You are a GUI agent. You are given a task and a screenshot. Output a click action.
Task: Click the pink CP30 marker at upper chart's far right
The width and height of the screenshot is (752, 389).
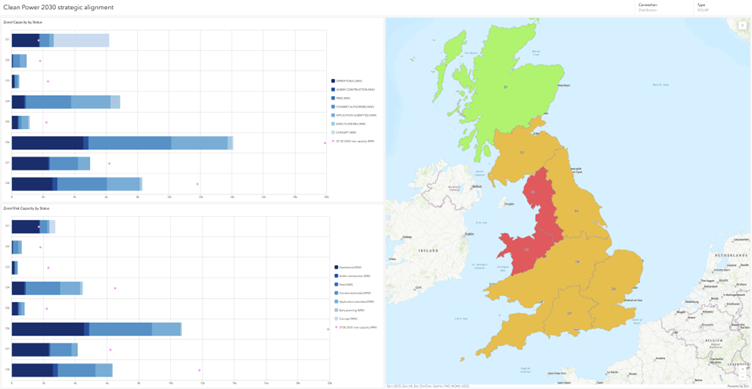(x=325, y=143)
